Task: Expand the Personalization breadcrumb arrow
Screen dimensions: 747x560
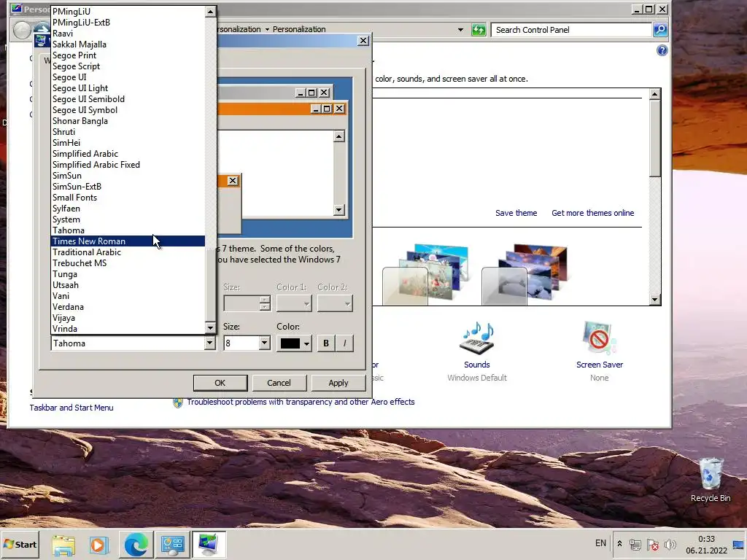Action: click(x=267, y=29)
